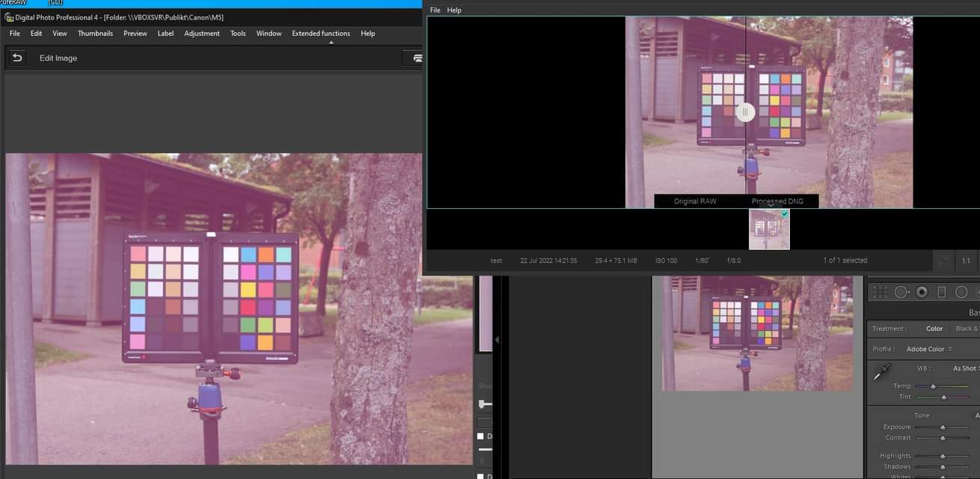Open the Extended functions menu
This screenshot has width=980, height=479.
(320, 33)
